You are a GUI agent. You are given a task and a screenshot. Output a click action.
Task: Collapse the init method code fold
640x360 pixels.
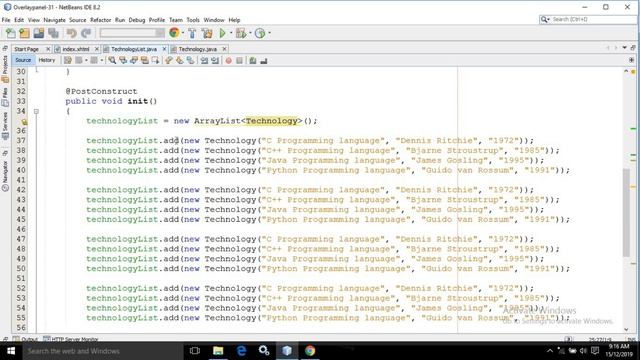(x=36, y=111)
